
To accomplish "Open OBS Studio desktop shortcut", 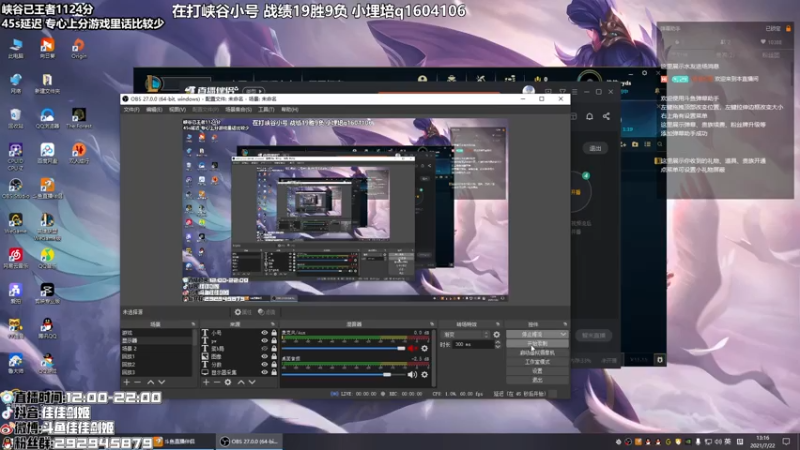I will click(15, 188).
